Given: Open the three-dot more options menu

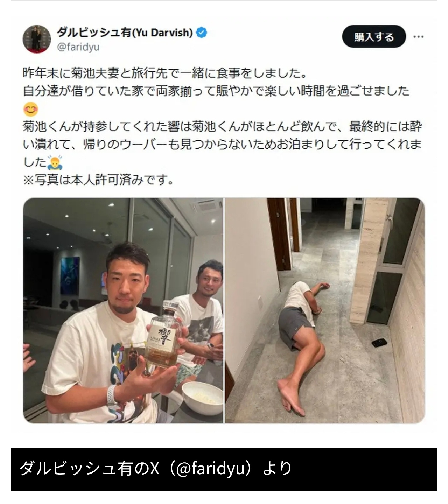Looking at the screenshot, I should coord(418,37).
